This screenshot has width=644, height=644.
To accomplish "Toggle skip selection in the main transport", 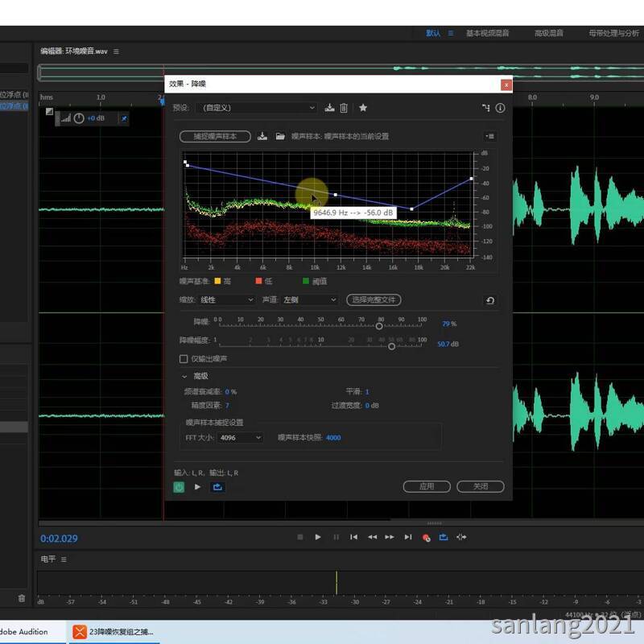I will click(x=461, y=537).
